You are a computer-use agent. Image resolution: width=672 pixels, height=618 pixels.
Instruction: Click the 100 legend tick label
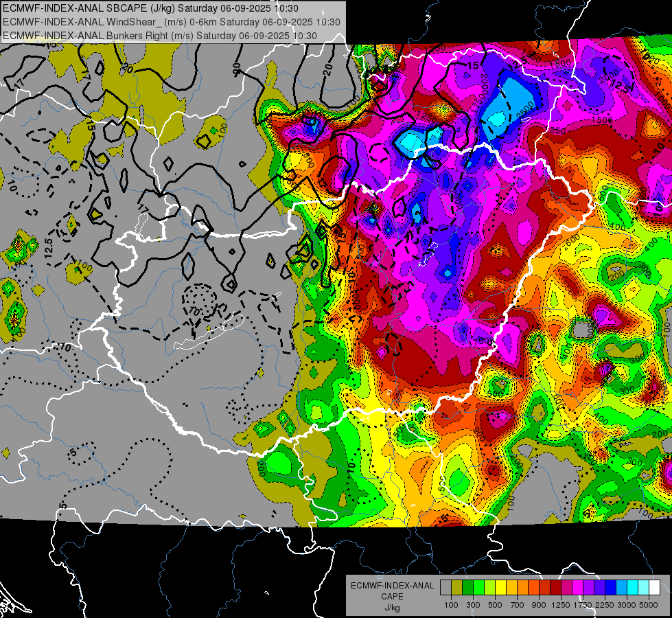[451, 605]
